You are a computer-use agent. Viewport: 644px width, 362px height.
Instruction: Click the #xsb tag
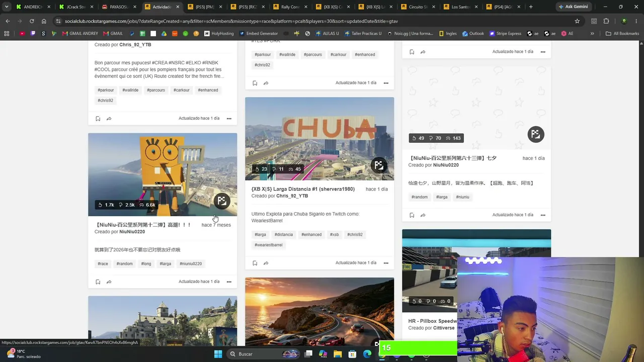click(334, 234)
